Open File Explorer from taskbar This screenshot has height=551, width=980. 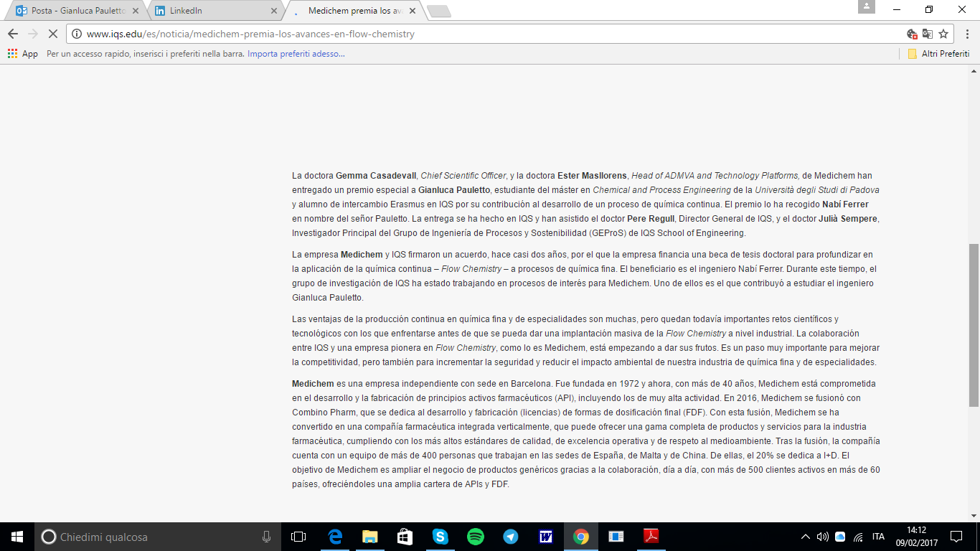[370, 537]
